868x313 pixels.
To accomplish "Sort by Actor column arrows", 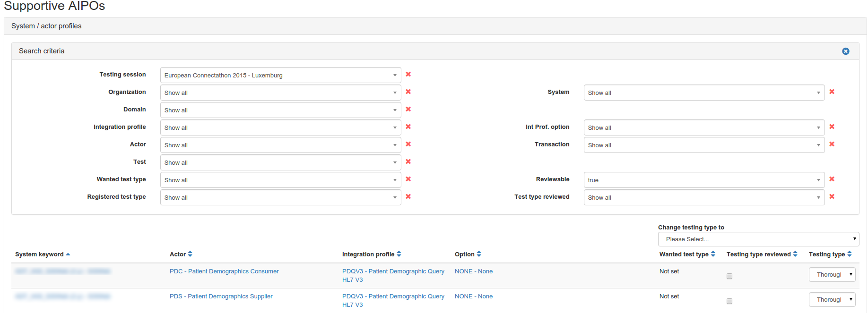I will click(190, 254).
